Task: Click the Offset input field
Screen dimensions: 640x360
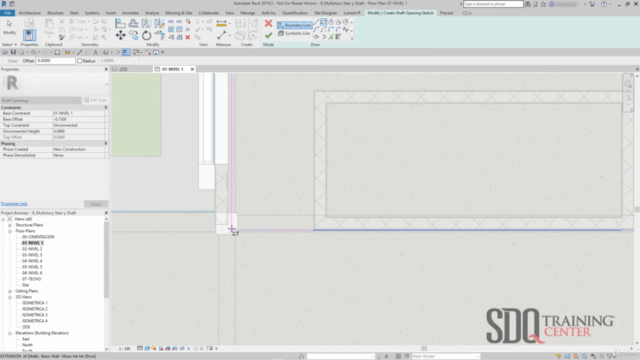Action: (x=56, y=61)
